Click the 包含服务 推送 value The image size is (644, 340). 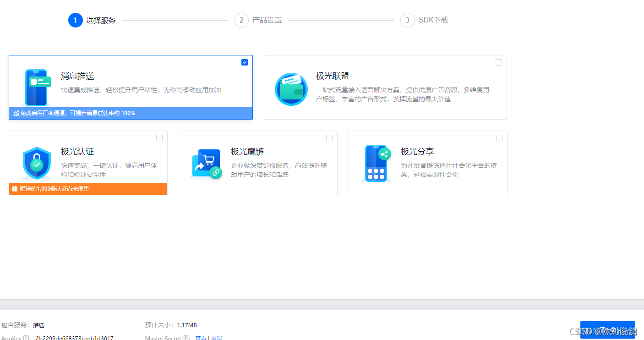click(x=39, y=325)
